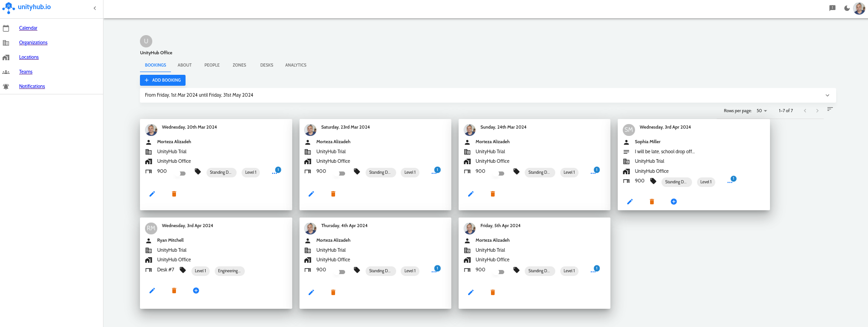Show more tags on Sophia Miller's booking
This screenshot has width=868, height=327.
click(730, 182)
